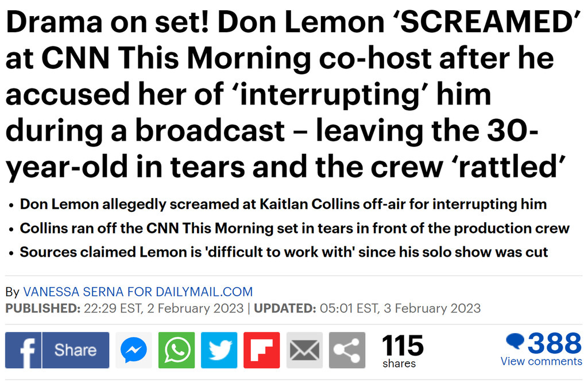Click the bullet about Lemon 'difficult to work with'

pos(284,251)
